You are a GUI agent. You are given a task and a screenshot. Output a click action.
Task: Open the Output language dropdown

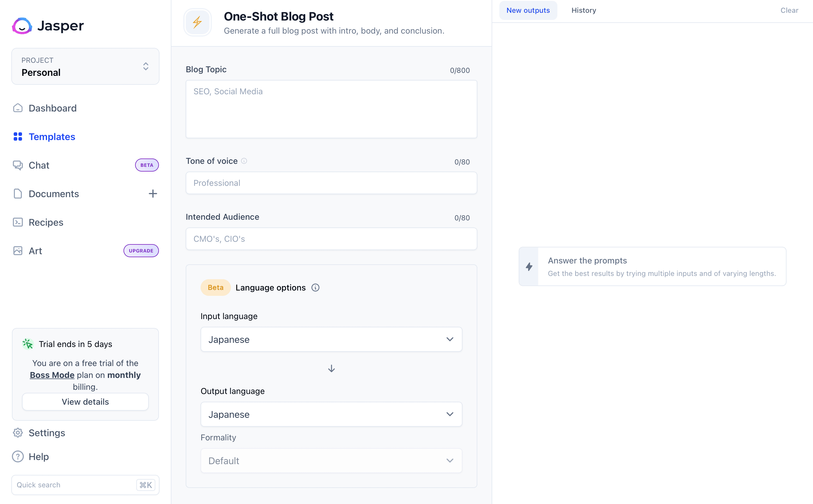[x=331, y=414]
